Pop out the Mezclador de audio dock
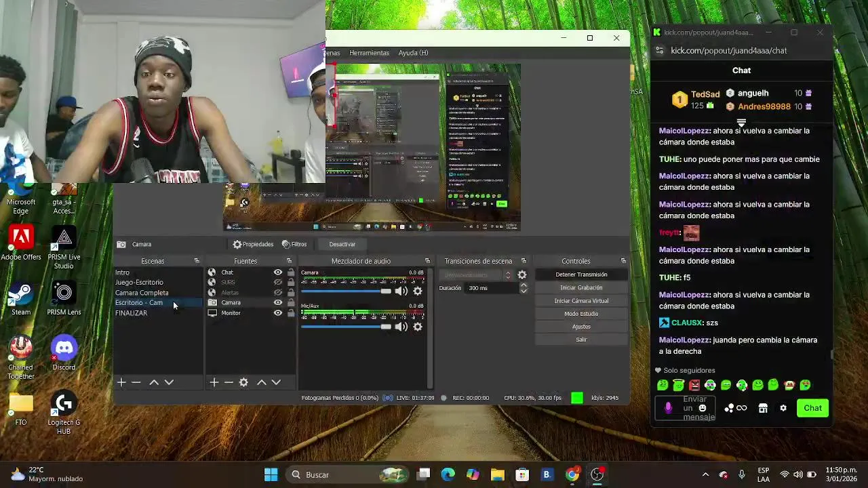The width and height of the screenshot is (868, 488). click(427, 261)
